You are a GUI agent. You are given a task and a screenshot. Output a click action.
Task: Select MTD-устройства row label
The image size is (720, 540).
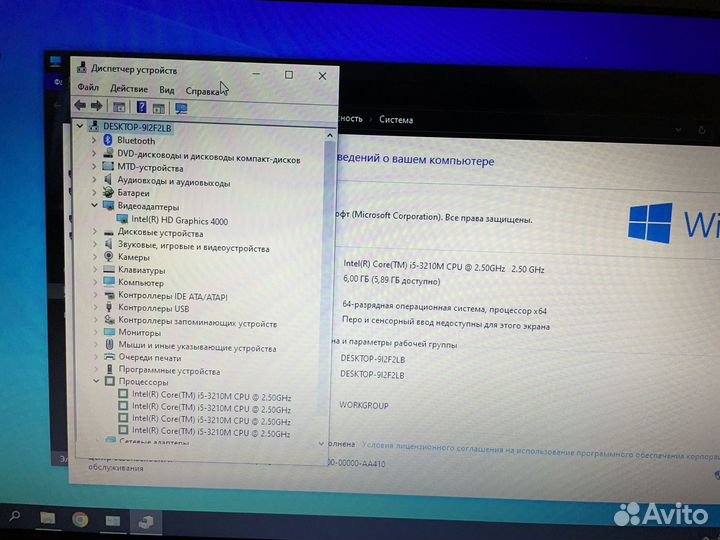[x=150, y=168]
